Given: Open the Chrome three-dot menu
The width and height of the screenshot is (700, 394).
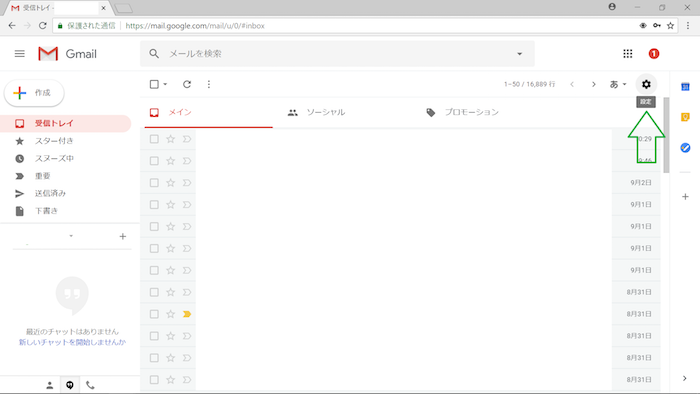Looking at the screenshot, I should point(688,25).
